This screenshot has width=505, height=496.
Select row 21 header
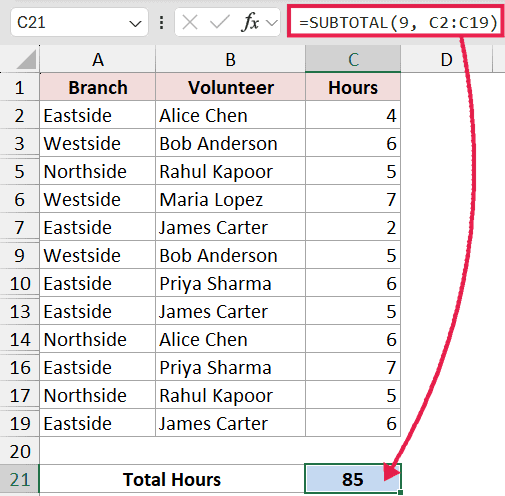(20, 480)
